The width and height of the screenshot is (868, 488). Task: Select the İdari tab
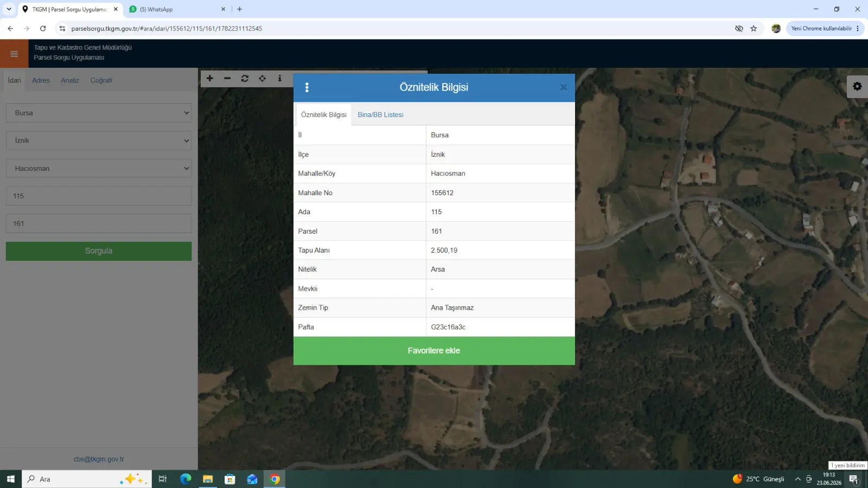pos(15,80)
